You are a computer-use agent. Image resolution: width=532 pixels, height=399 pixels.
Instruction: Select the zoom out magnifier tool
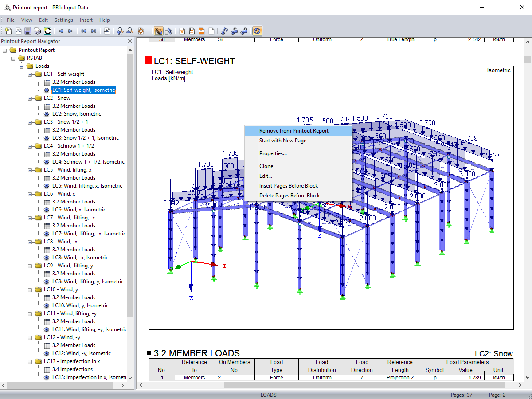coord(130,31)
